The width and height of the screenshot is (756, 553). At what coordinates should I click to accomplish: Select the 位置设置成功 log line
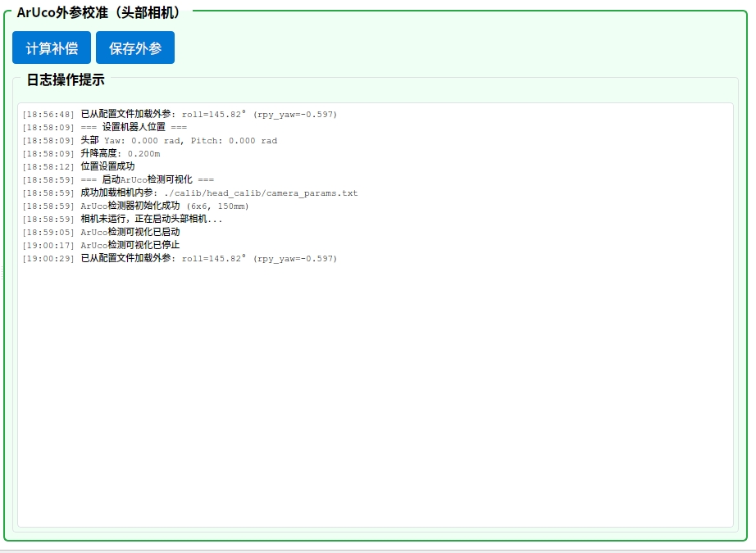107,167
